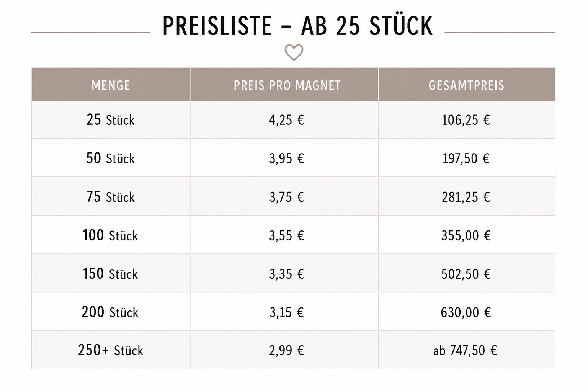Select the GESAMTPREIS column header

[x=466, y=85]
